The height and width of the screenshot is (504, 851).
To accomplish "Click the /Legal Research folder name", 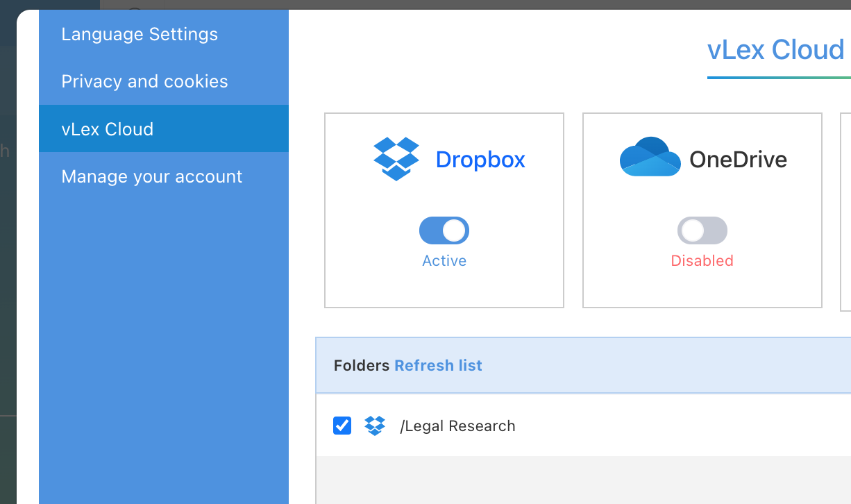I will 457,426.
